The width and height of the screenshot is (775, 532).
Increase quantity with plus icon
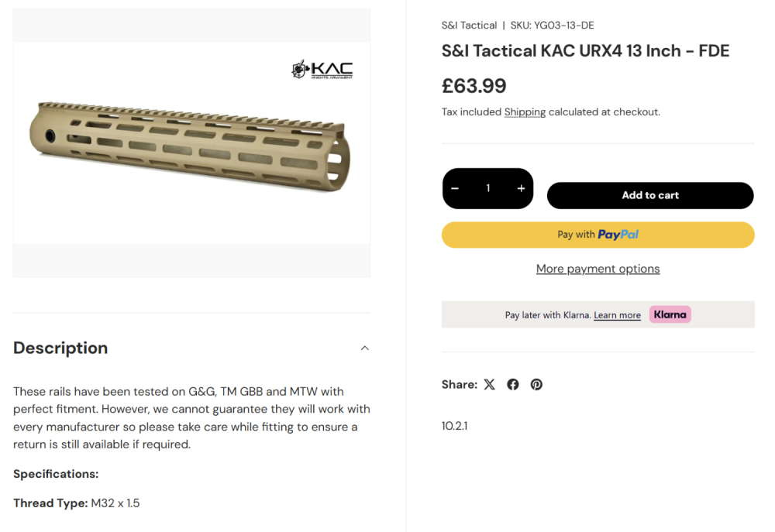521,188
